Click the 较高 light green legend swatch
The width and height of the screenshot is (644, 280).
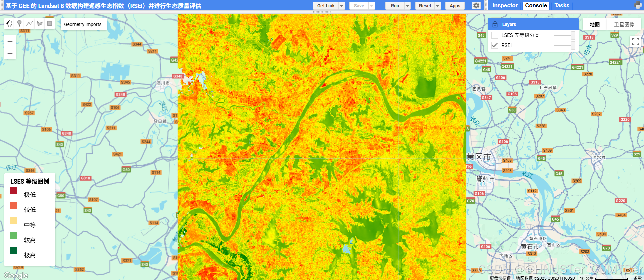(14, 236)
